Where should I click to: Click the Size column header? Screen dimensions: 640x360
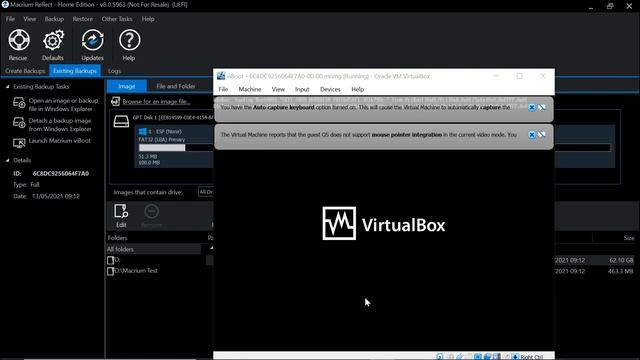[629, 238]
